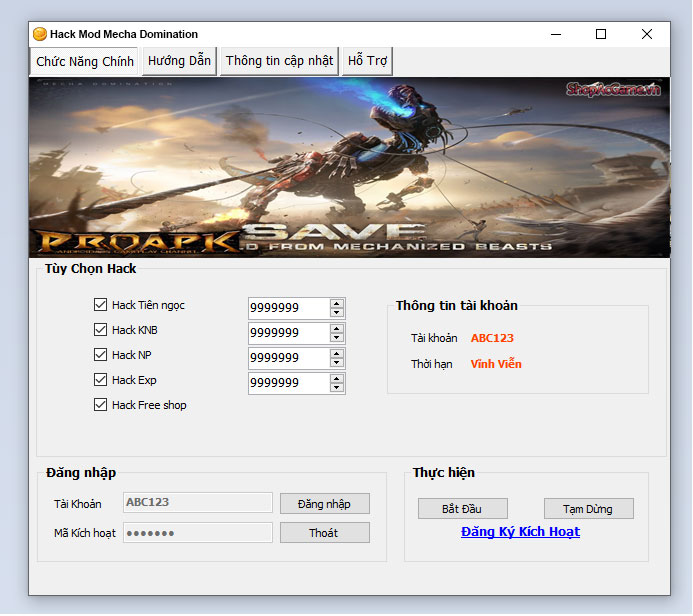
Task: Increase the Hack NP value with up arrow
Action: point(337,354)
